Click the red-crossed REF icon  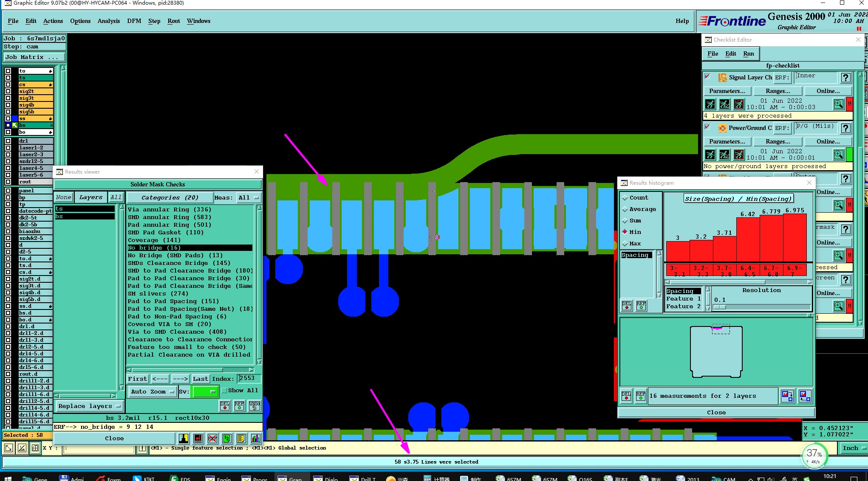[x=212, y=439]
